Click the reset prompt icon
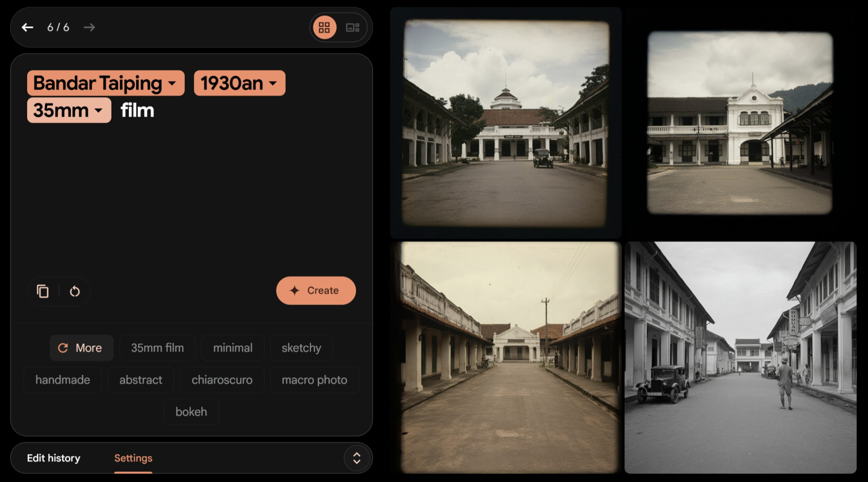 pyautogui.click(x=75, y=291)
